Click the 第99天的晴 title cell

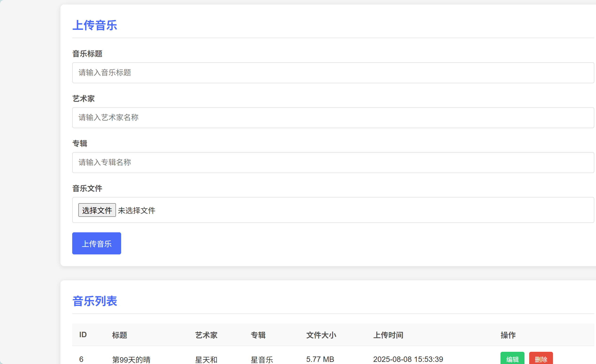pyautogui.click(x=131, y=359)
